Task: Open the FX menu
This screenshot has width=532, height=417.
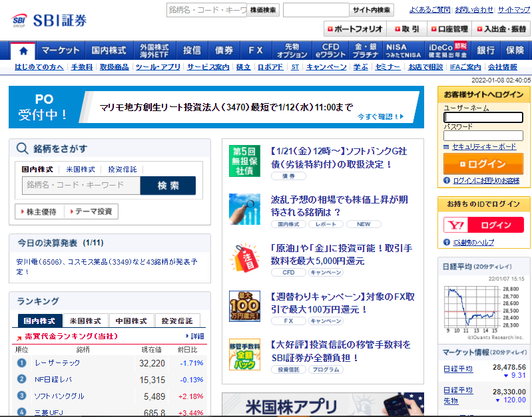Action: (256, 51)
